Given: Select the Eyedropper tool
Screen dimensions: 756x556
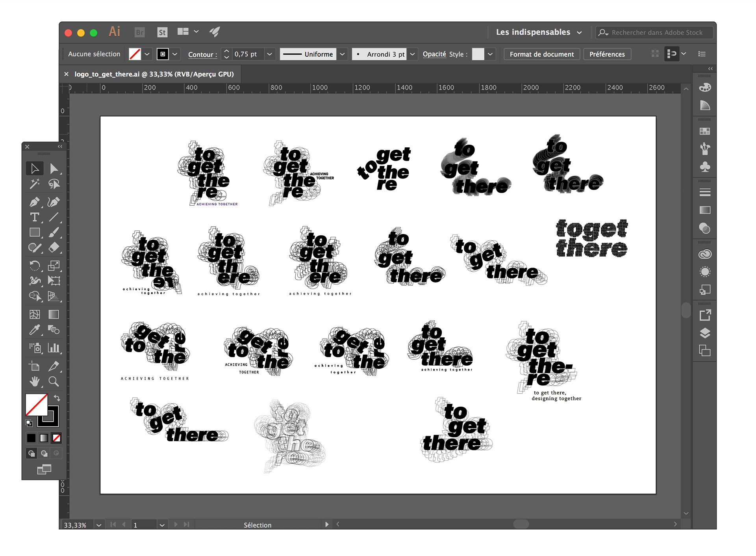Looking at the screenshot, I should (x=35, y=330).
